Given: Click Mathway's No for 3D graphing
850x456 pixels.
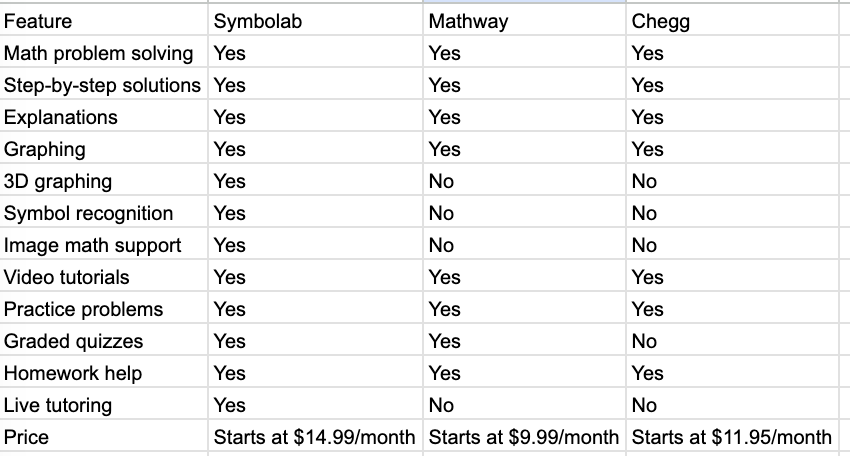Looking at the screenshot, I should click(441, 181).
